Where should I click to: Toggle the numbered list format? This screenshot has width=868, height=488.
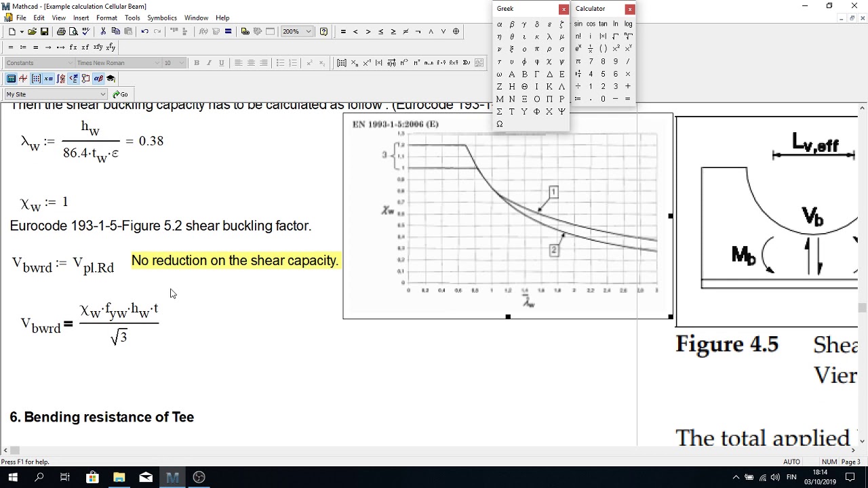point(293,63)
